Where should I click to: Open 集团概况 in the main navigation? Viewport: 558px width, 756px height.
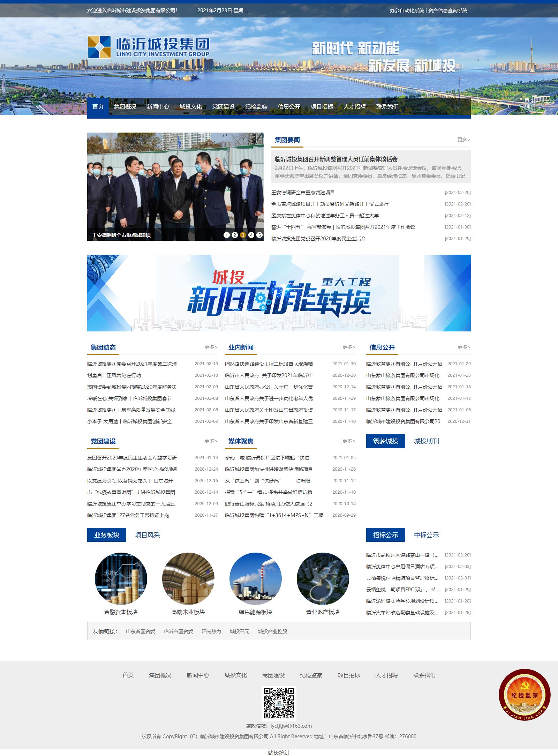pos(125,106)
